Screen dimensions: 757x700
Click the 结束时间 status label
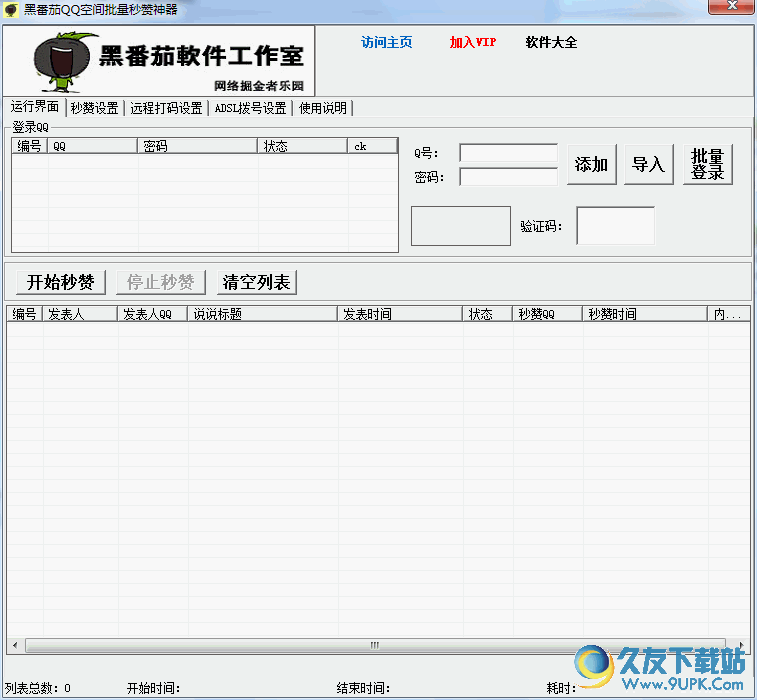pos(364,688)
